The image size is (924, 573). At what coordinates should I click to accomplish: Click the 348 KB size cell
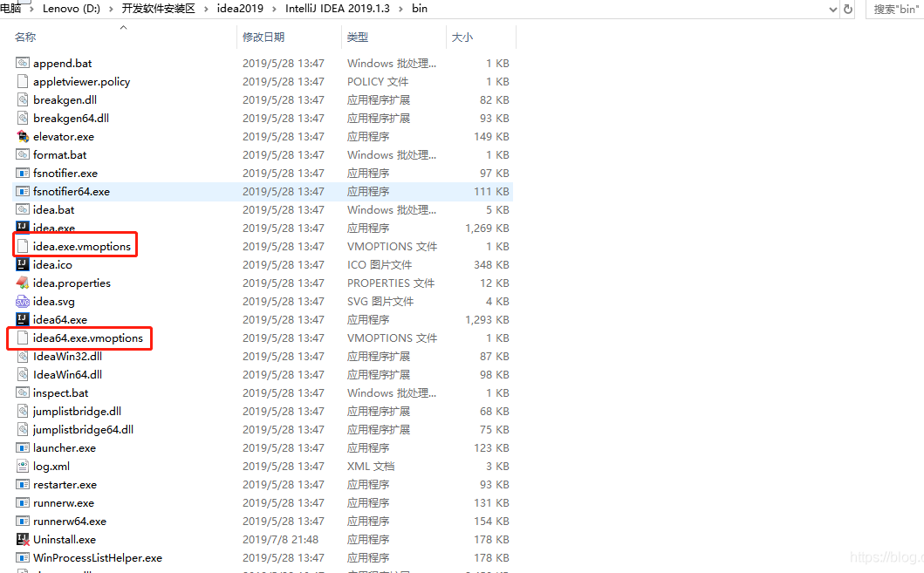coord(491,264)
